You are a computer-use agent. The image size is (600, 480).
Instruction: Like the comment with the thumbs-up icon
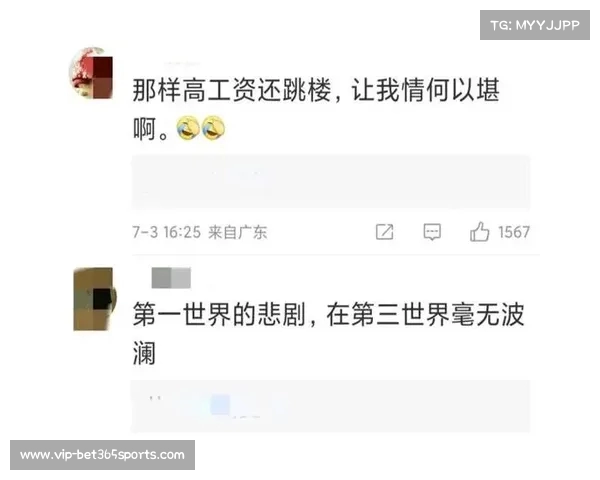point(479,232)
